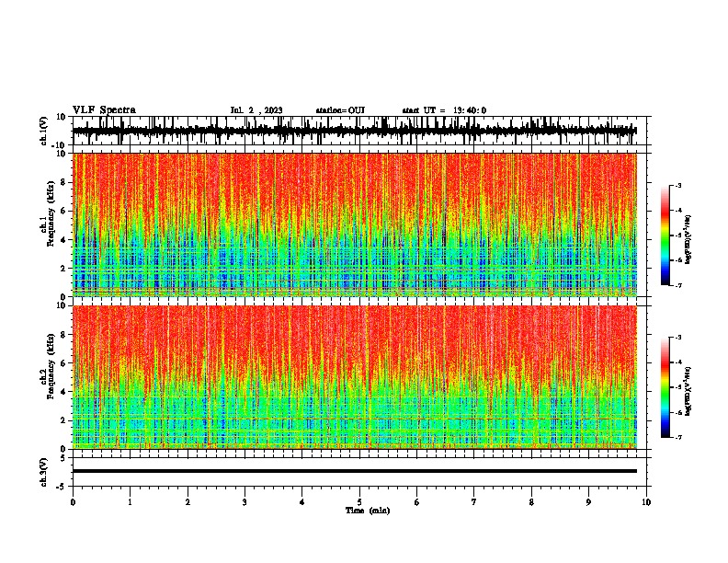This screenshot has height=563, width=728.
Task: Click the station label in the header
Action: [x=340, y=110]
